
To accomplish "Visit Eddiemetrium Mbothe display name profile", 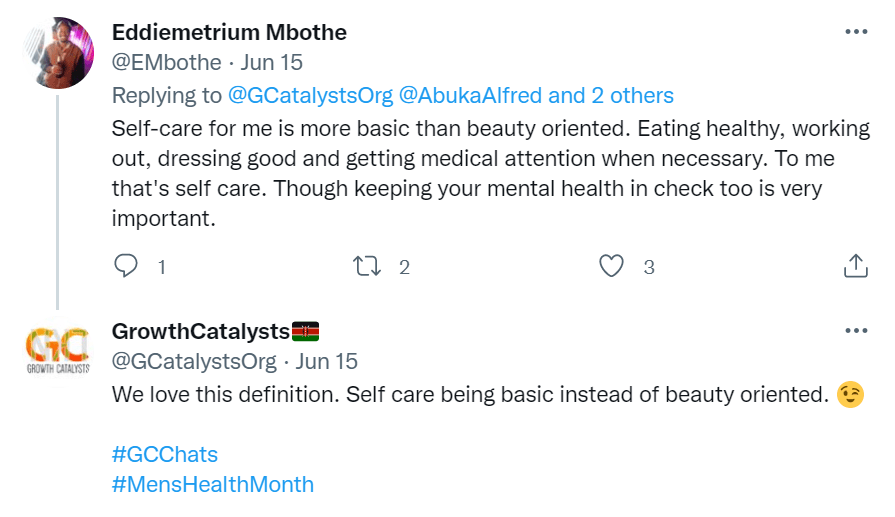I will click(x=229, y=32).
